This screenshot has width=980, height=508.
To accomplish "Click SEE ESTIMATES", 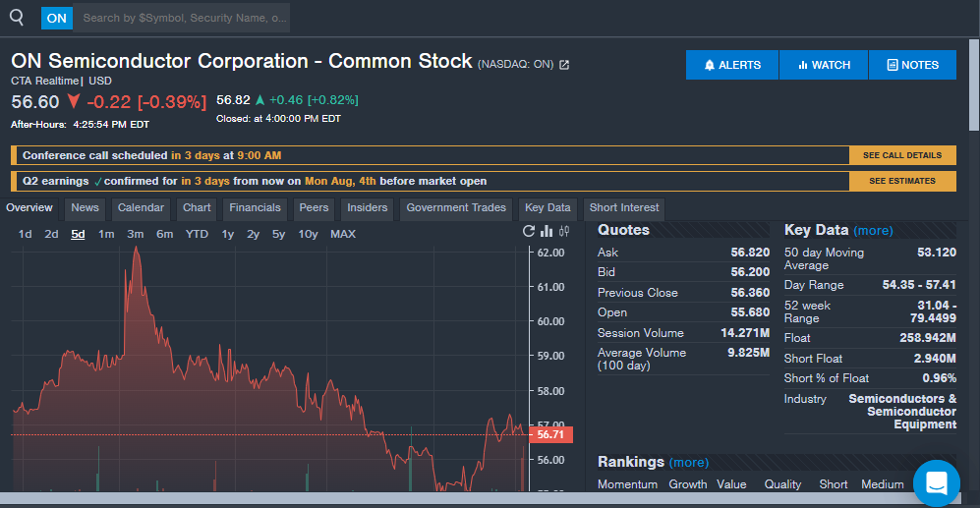I will pos(902,181).
